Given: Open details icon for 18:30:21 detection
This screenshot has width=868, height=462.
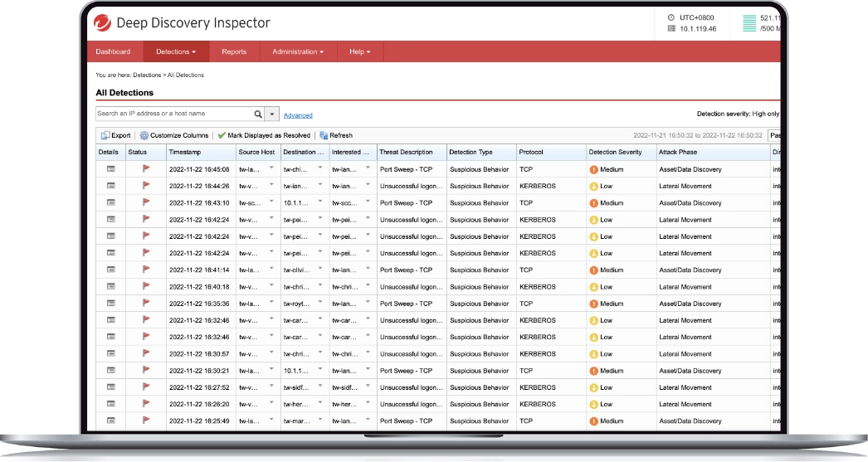Looking at the screenshot, I should (110, 370).
